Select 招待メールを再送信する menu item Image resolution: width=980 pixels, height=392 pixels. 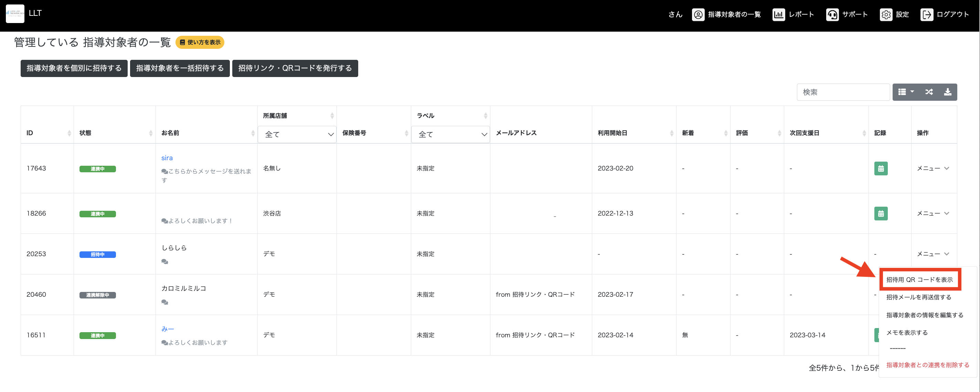pyautogui.click(x=919, y=297)
